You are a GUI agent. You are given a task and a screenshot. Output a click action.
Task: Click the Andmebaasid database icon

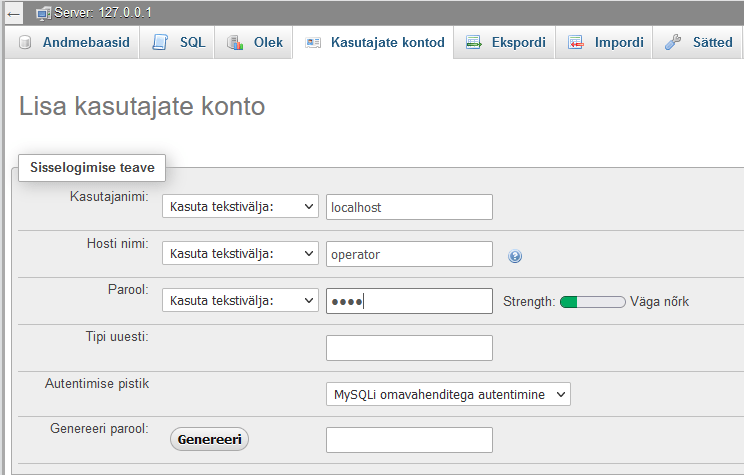(x=25, y=43)
